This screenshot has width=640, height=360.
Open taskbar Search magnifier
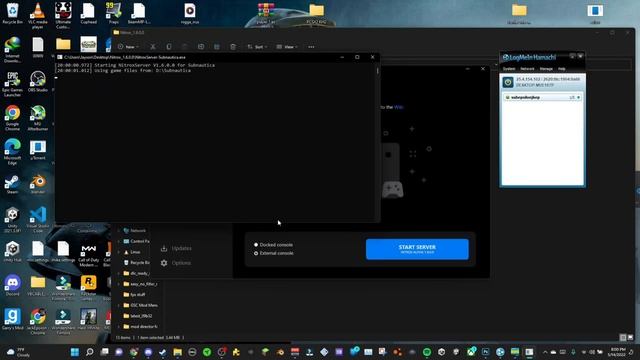coord(89,352)
